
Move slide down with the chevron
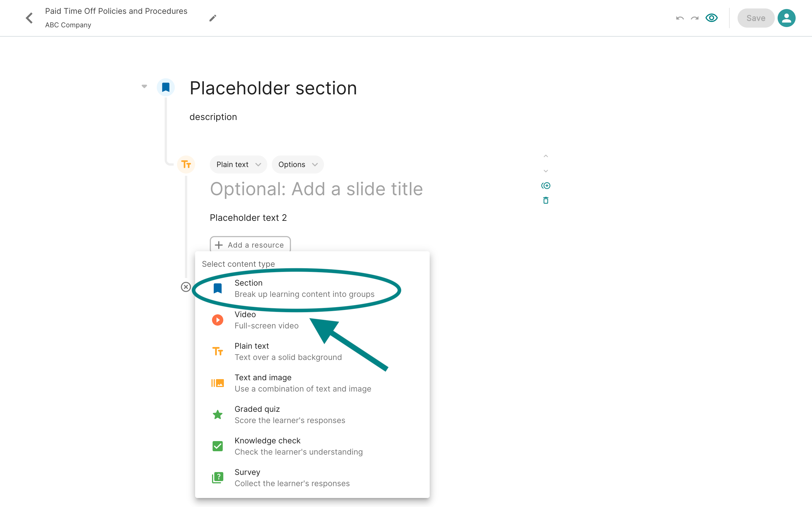pyautogui.click(x=546, y=171)
